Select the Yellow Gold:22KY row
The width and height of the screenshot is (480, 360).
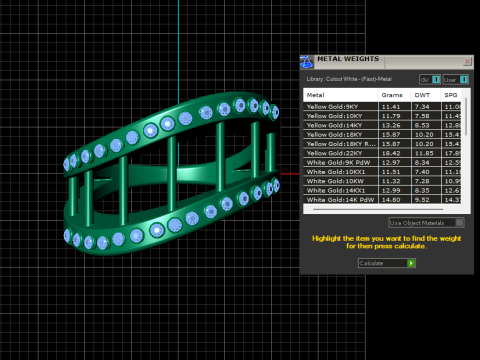pos(382,153)
